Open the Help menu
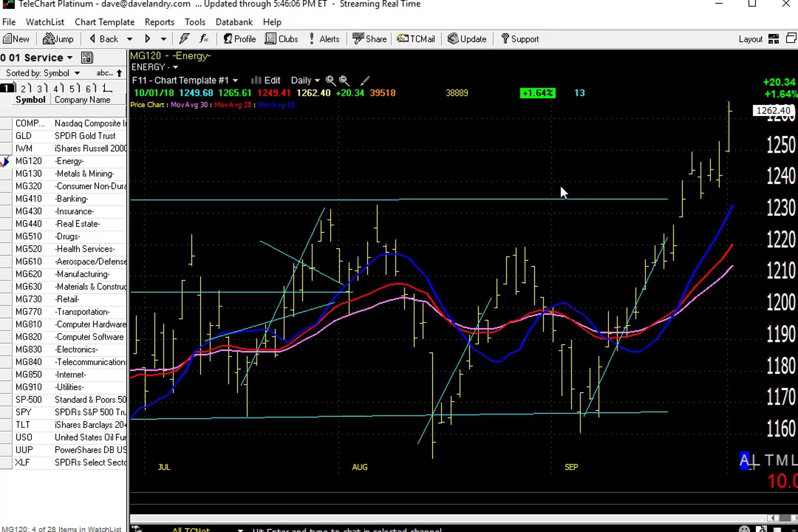This screenshot has height=532, width=798. 272,22
